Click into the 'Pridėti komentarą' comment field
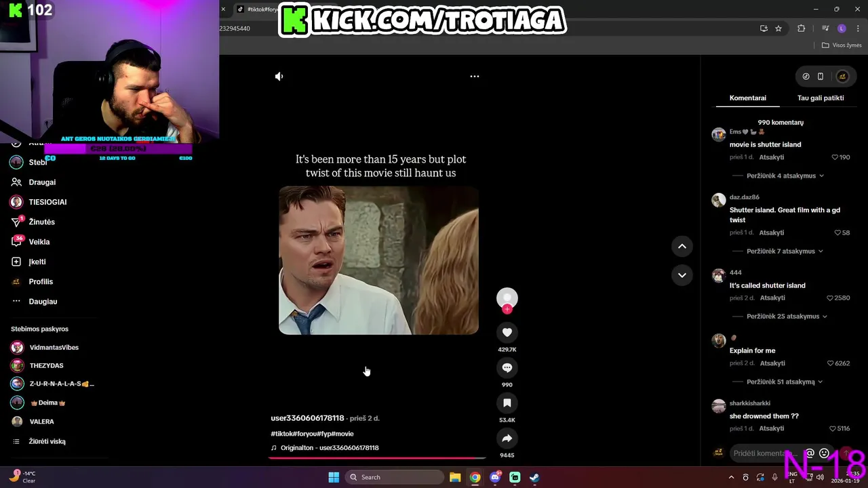 click(x=764, y=453)
